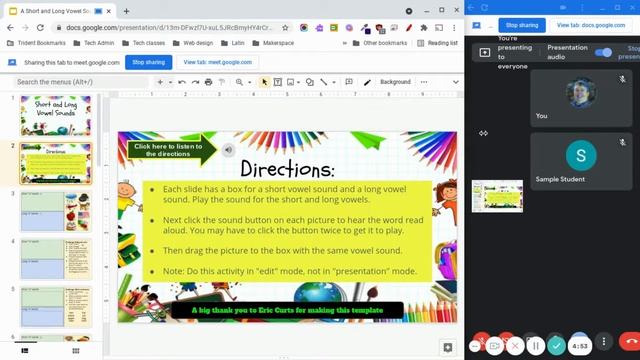Select the paint format roller icon

222,82
